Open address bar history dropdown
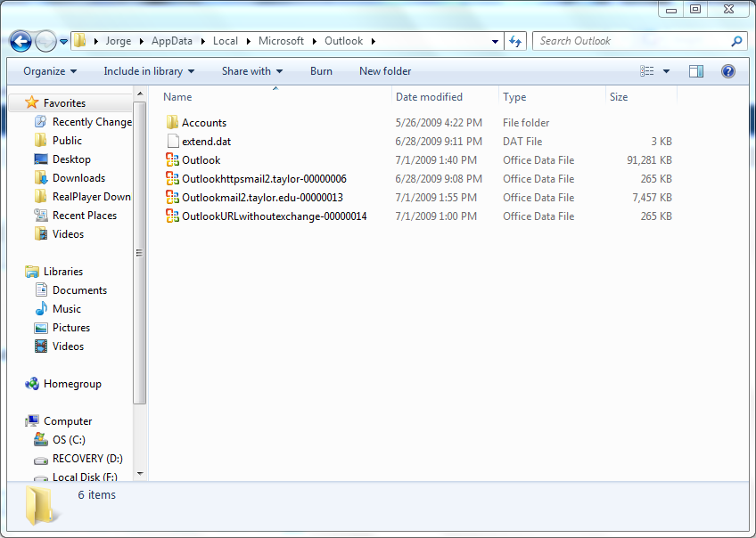 (495, 42)
